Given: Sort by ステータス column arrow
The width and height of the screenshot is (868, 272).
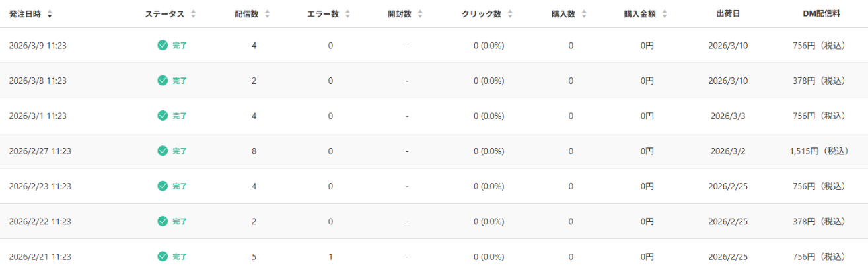Looking at the screenshot, I should point(193,14).
